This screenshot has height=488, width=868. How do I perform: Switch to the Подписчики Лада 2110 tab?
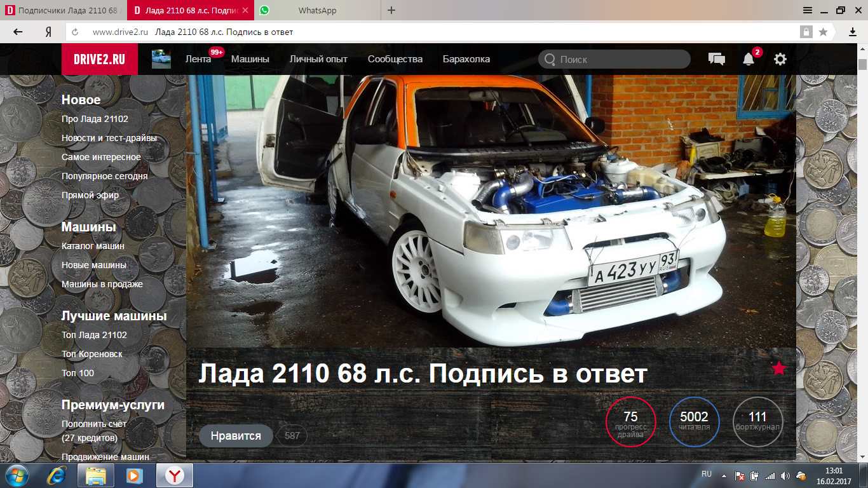click(64, 10)
